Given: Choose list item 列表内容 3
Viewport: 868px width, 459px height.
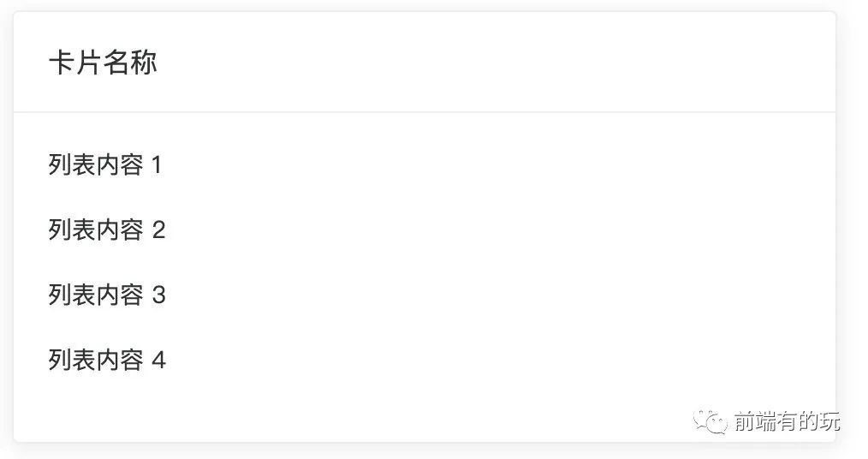Looking at the screenshot, I should 106,295.
